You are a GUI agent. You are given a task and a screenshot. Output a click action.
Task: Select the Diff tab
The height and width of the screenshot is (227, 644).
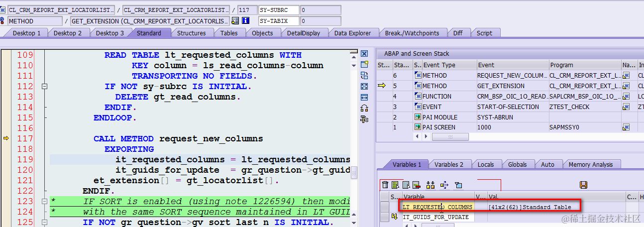[x=457, y=33]
